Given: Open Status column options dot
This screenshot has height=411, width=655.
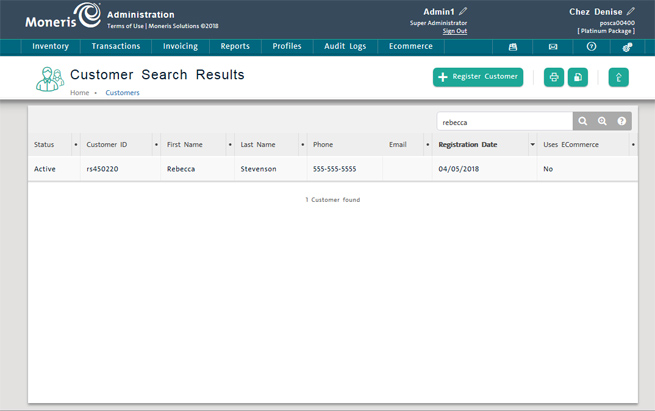Looking at the screenshot, I should coord(76,145).
